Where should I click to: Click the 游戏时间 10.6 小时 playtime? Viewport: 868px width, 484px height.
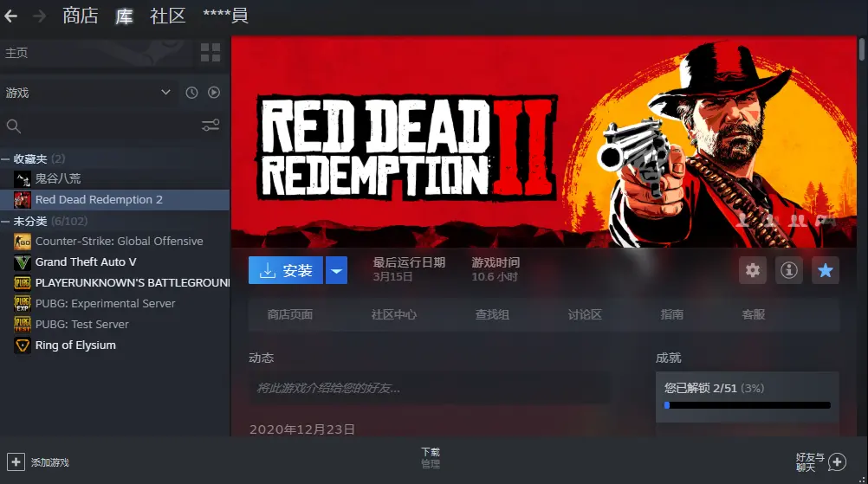point(496,269)
